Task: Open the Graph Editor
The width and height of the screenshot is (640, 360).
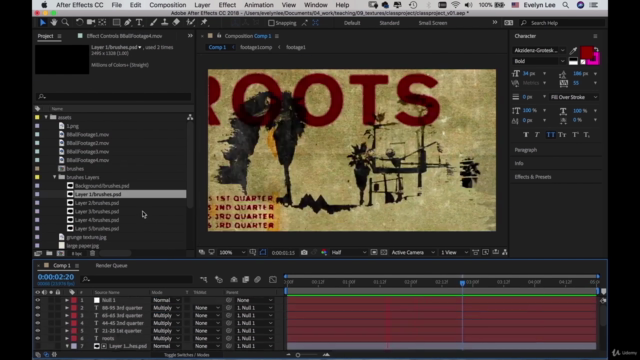Action: coord(273,280)
